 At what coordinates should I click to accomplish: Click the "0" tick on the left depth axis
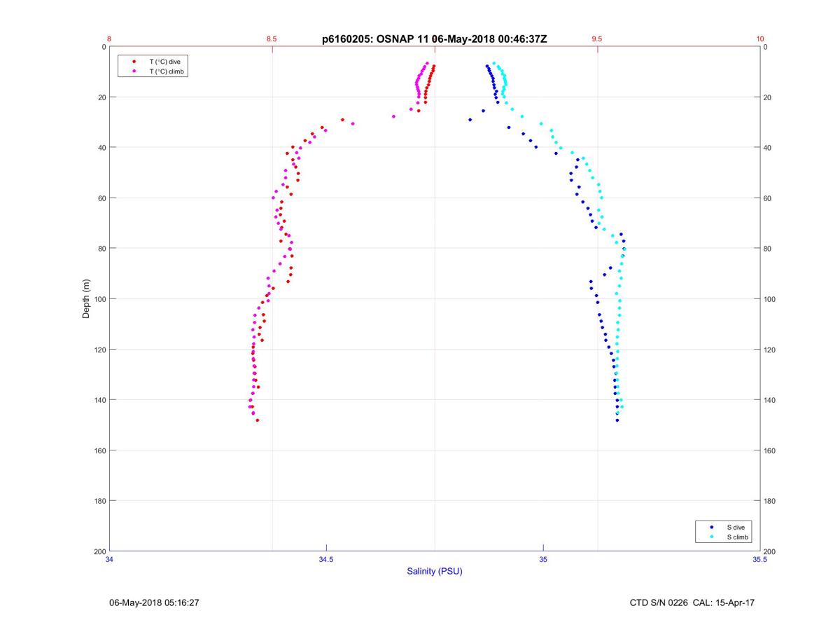104,47
